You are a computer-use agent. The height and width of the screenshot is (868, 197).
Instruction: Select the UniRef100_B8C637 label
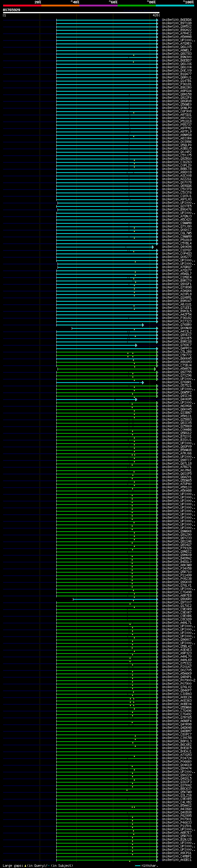[x=177, y=789]
